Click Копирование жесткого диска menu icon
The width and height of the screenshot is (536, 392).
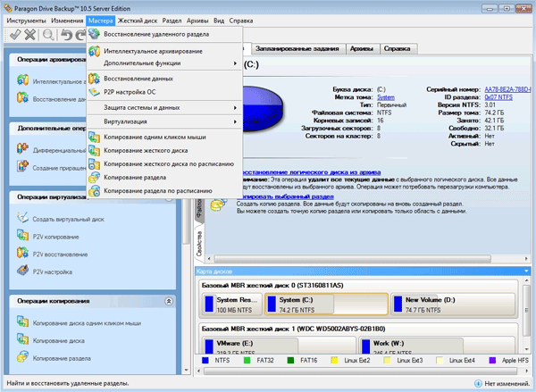(x=94, y=150)
